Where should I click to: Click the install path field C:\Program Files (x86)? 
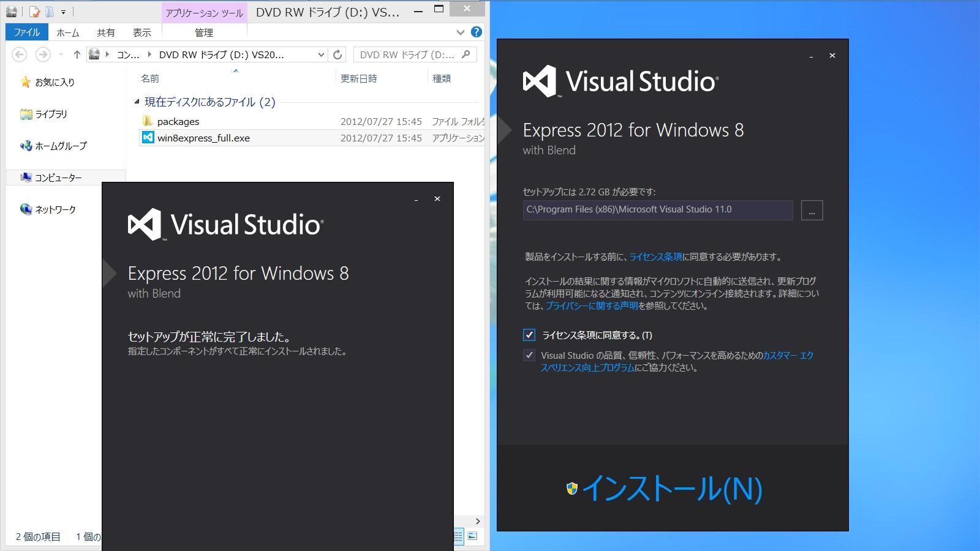tap(658, 209)
